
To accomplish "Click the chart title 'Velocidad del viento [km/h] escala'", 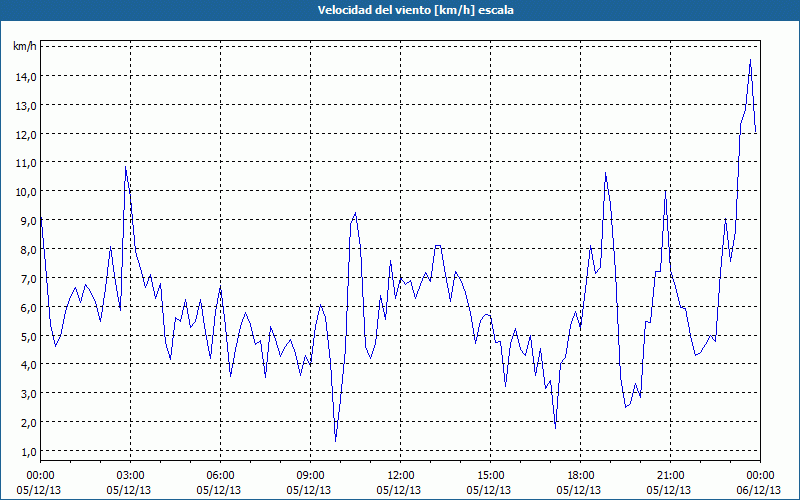I will (415, 10).
